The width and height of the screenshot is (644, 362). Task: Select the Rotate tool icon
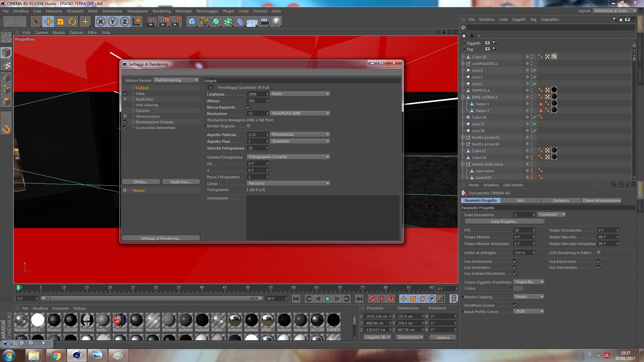pyautogui.click(x=72, y=22)
